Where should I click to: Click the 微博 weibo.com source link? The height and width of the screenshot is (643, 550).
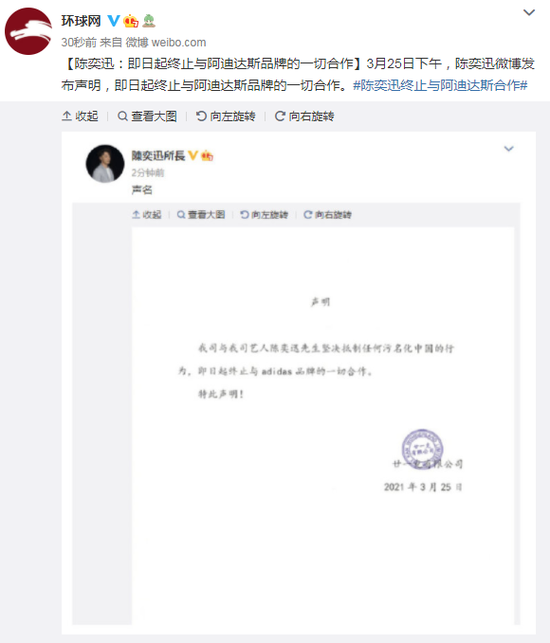[x=166, y=42]
